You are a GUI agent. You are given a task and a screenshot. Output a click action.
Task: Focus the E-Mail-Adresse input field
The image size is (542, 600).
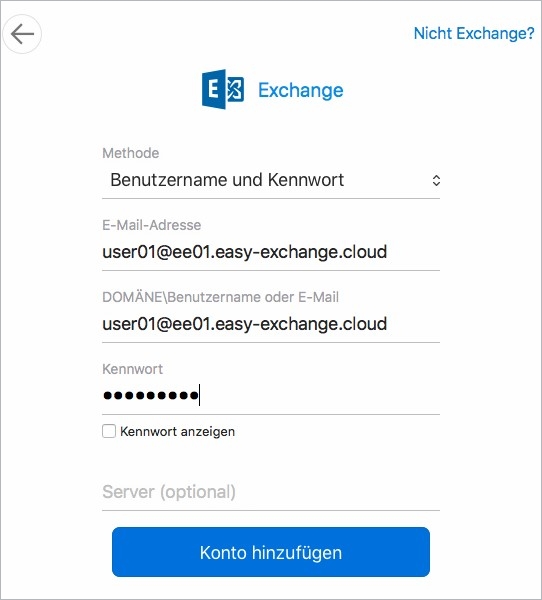click(271, 252)
